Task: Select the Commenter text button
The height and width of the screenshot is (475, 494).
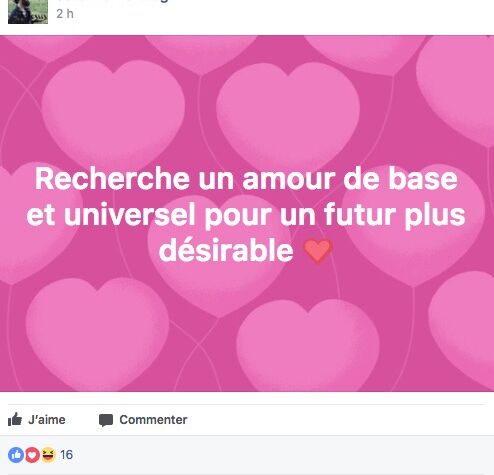Action: click(153, 420)
